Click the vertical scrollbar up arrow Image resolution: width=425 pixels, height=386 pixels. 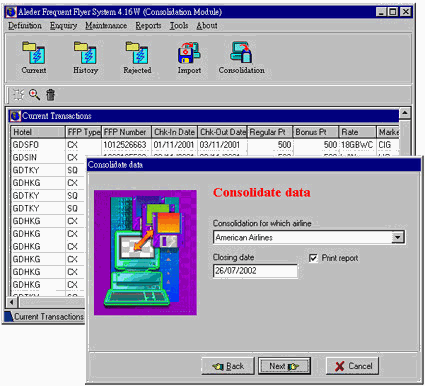tap(405, 113)
